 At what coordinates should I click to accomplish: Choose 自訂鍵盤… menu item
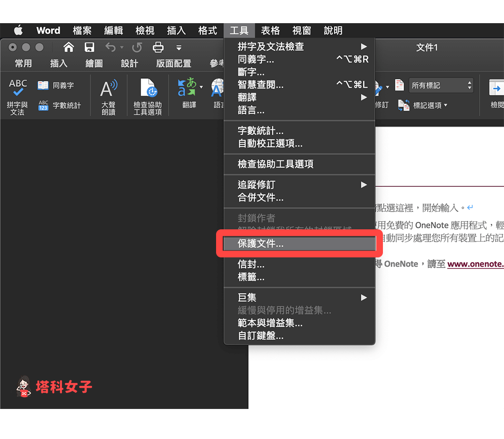tap(300, 336)
